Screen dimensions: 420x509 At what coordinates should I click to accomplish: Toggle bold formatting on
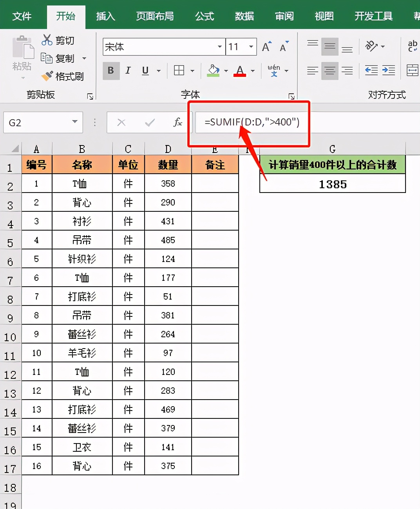pyautogui.click(x=111, y=71)
